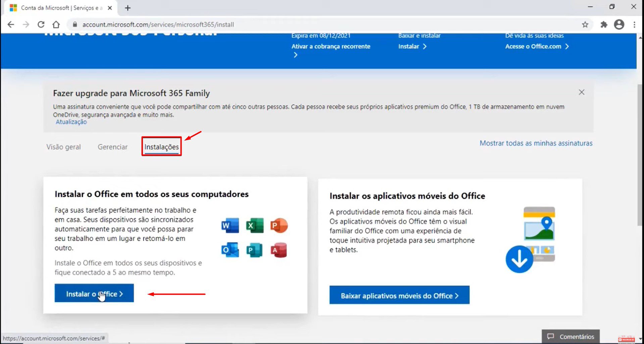Select the Publisher app icon
The image size is (644, 344).
click(254, 250)
